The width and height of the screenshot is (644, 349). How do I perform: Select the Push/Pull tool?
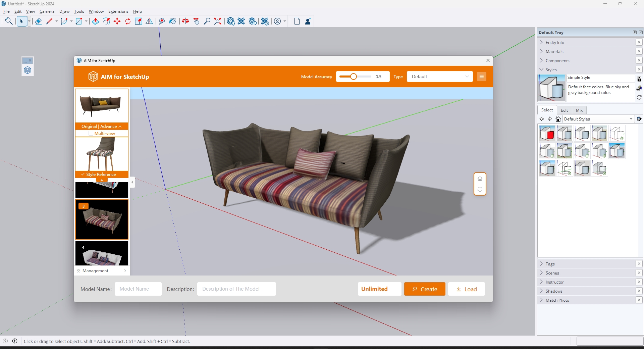96,21
